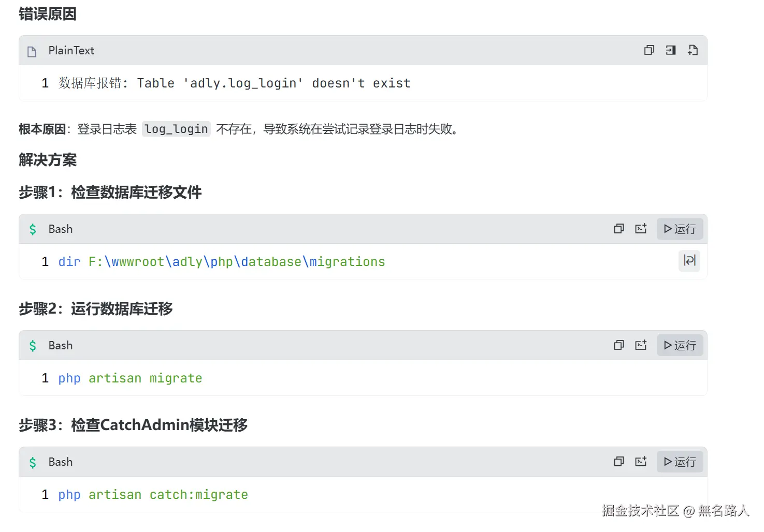The image size is (764, 532).
Task: Run the dir migrations command
Action: 680,229
